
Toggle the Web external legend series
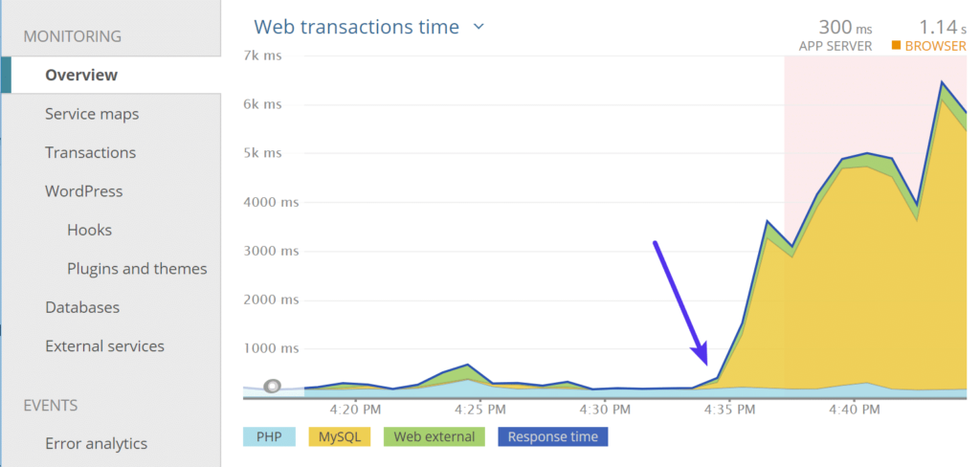click(434, 436)
